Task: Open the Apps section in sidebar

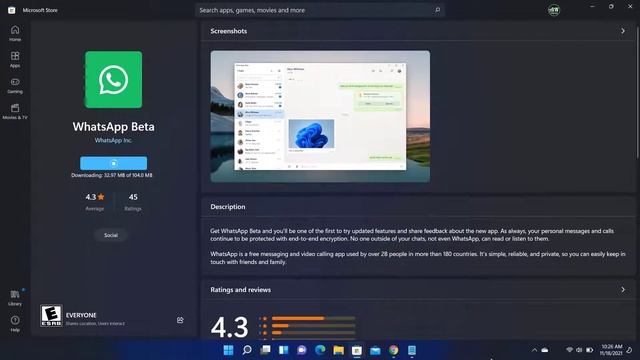Action: pyautogui.click(x=15, y=60)
